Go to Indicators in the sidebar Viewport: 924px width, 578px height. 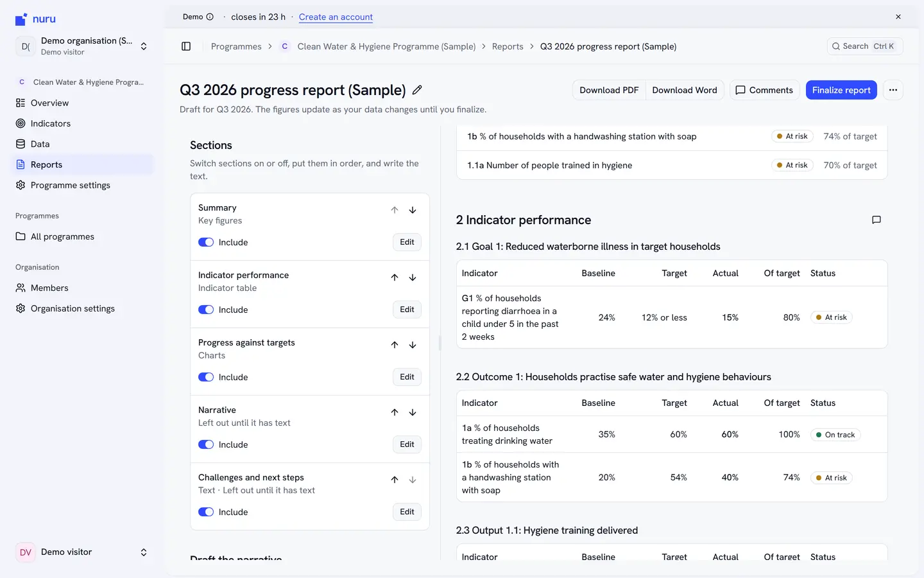coord(82,123)
